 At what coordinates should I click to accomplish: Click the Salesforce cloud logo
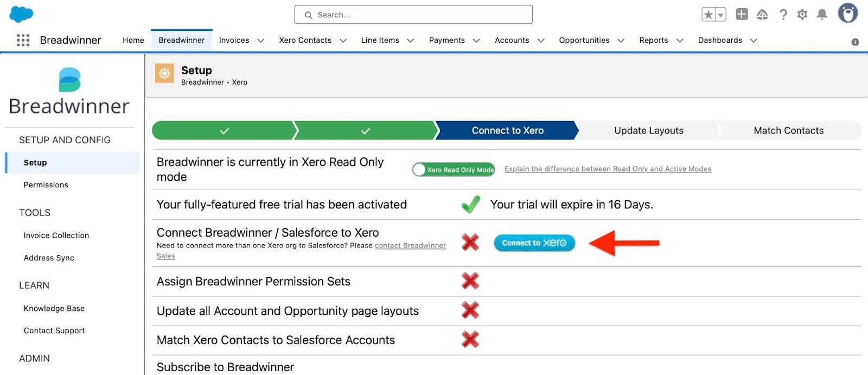tap(21, 14)
